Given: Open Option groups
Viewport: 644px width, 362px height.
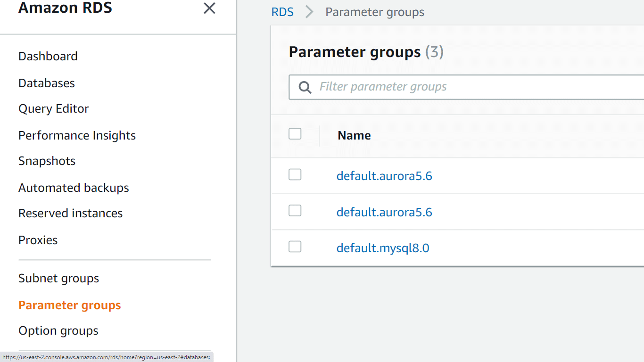Looking at the screenshot, I should pos(58,330).
